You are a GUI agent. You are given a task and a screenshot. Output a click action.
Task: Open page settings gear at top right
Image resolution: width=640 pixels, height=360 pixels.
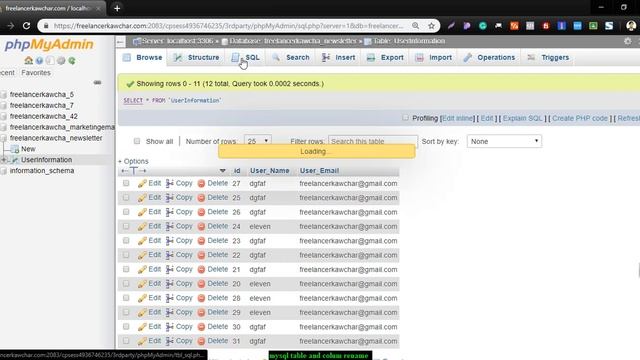point(628,41)
